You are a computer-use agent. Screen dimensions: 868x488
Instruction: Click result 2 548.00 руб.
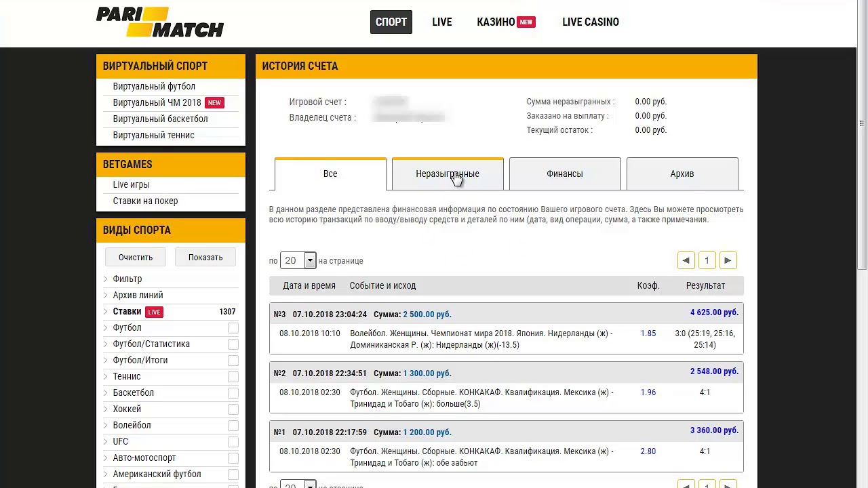(714, 371)
